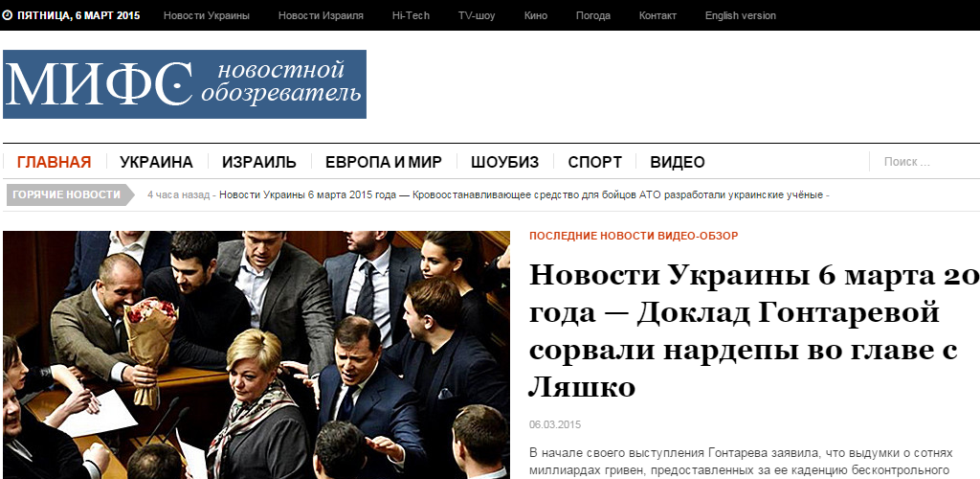
Task: Select the ГЛАВНАЯ menu tab
Action: click(54, 163)
